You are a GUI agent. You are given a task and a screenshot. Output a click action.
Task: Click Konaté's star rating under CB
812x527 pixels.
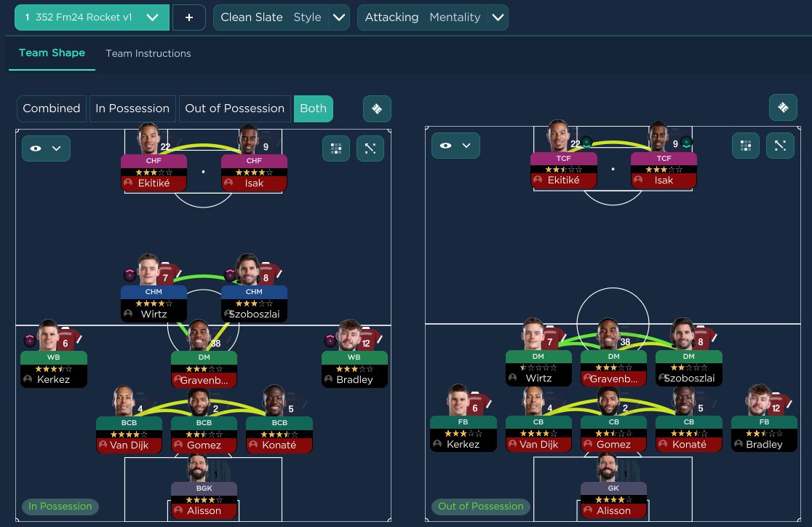(x=689, y=433)
